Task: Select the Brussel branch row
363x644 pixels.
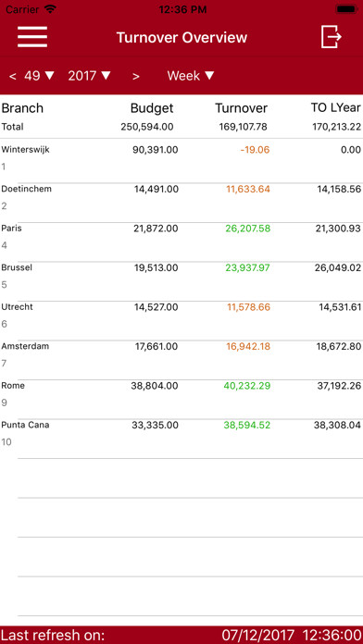Action: point(181,277)
